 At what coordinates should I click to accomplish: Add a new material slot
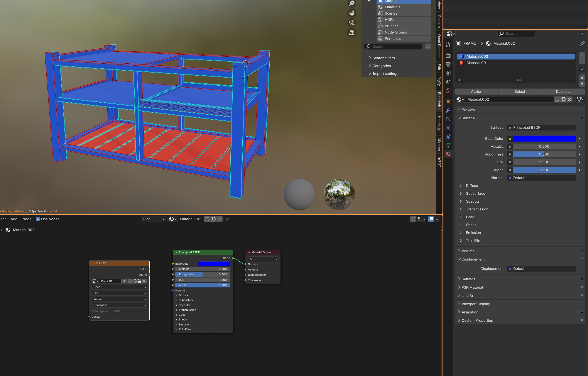[x=582, y=55]
